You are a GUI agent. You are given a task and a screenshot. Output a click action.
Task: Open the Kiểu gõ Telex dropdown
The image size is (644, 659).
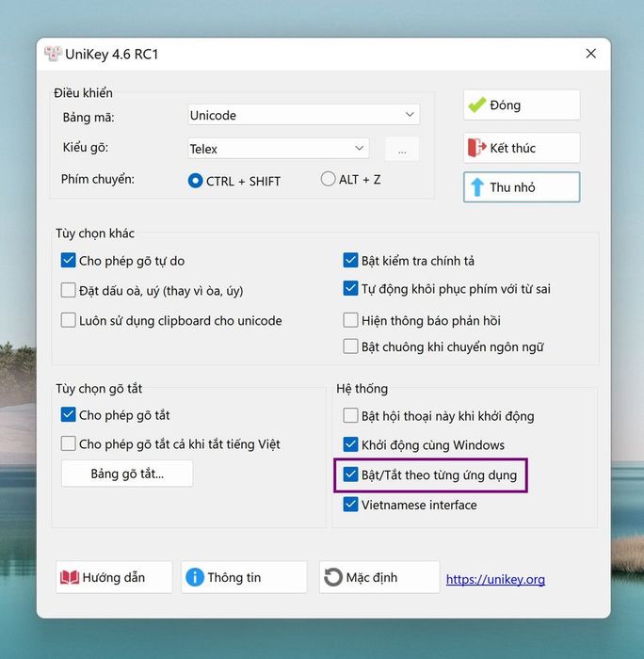pos(279,149)
